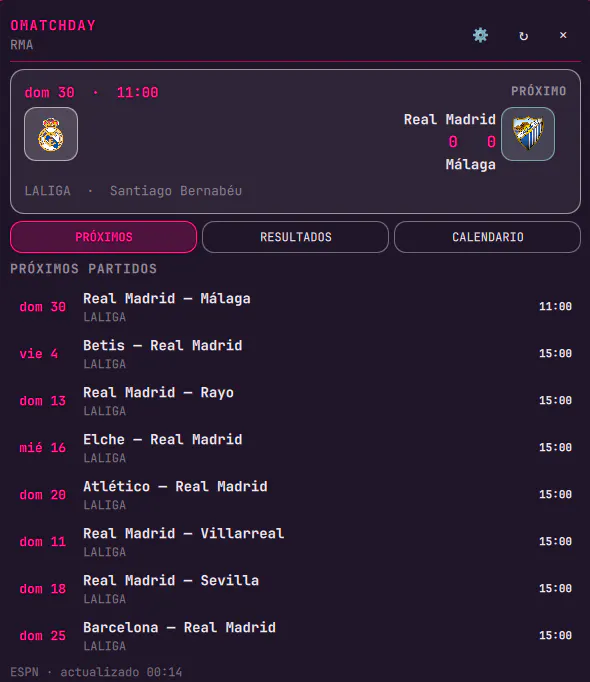The width and height of the screenshot is (590, 682).
Task: Open Atlético — Real Madrid fixture
Action: click(x=295, y=495)
